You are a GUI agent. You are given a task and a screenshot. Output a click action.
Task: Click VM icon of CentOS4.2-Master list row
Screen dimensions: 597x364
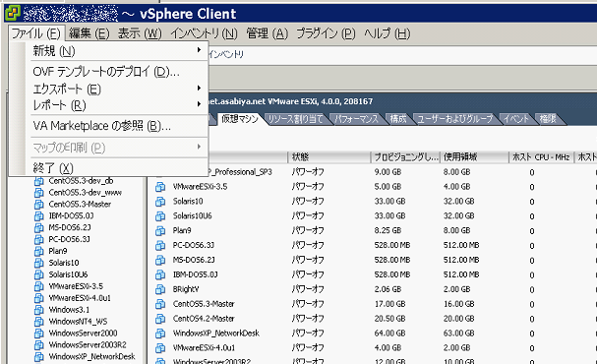[160, 319]
